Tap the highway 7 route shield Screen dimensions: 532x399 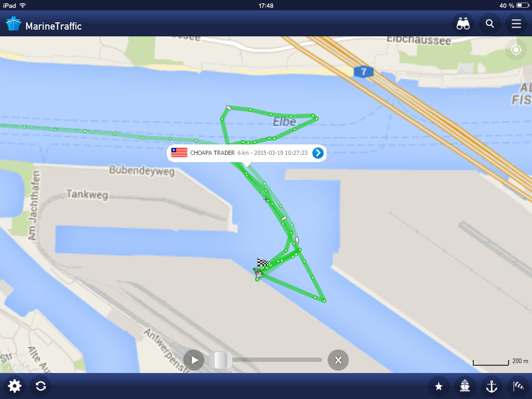[x=363, y=72]
